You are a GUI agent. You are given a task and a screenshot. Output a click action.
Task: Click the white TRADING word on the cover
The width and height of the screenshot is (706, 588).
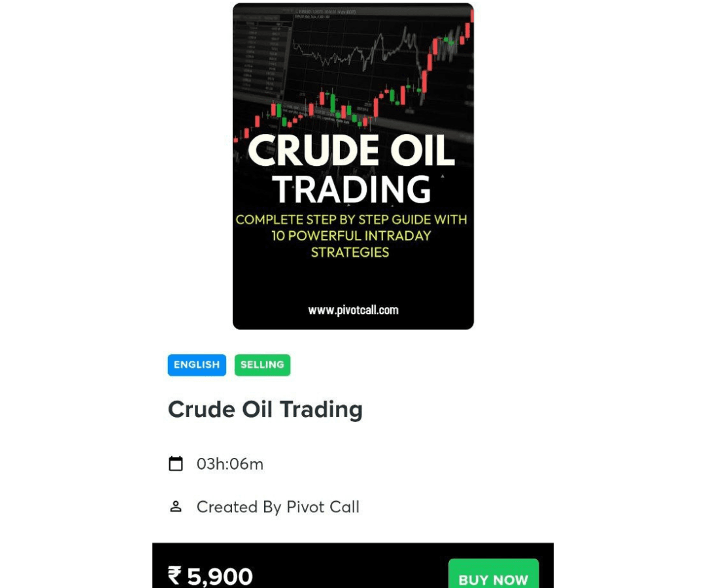(352, 189)
